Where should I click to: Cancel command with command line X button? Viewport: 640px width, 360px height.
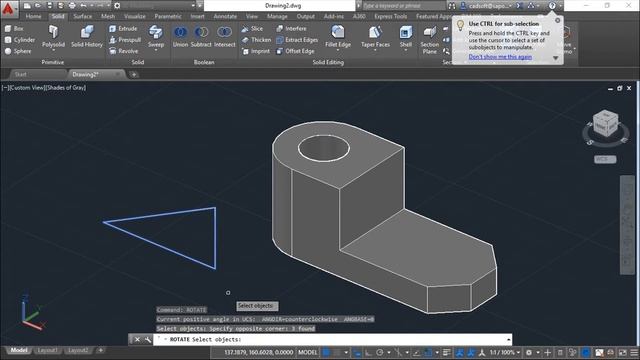137,340
